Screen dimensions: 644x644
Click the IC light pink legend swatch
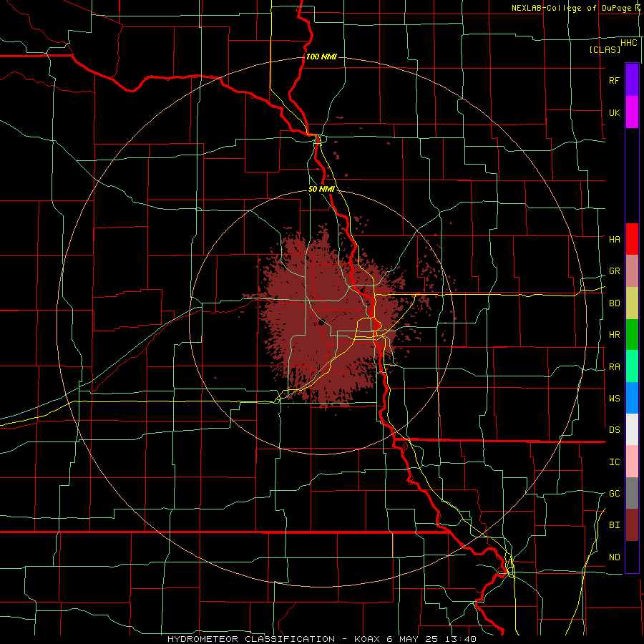tap(632, 462)
